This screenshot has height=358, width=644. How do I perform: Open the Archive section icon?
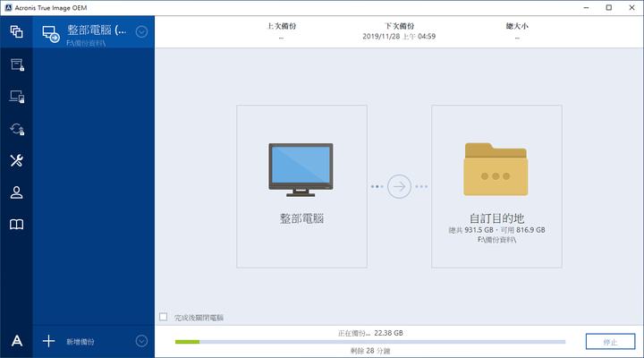coord(17,64)
